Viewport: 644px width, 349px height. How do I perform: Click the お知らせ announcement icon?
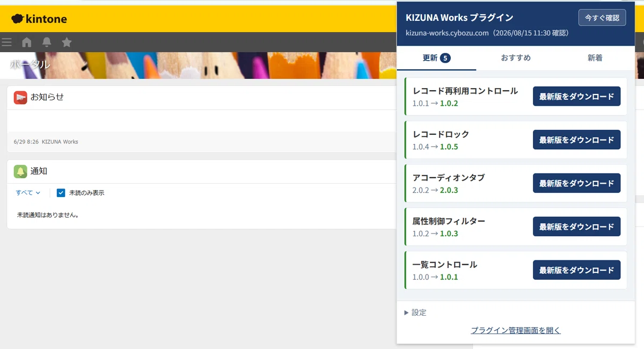coord(20,97)
